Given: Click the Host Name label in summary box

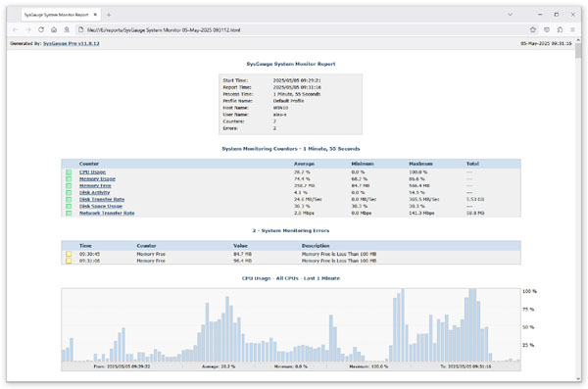Looking at the screenshot, I should [235, 108].
